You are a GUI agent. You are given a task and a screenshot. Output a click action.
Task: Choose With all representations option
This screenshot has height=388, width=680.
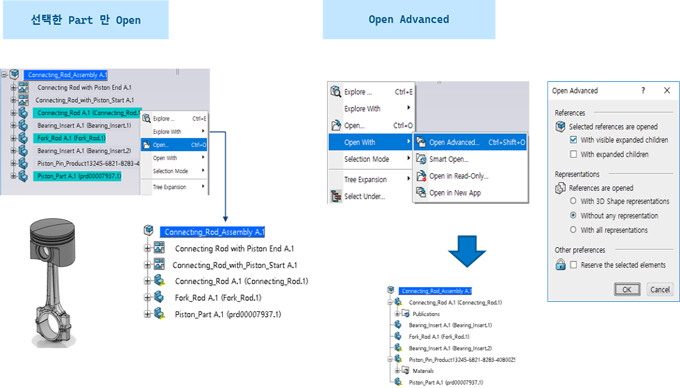pyautogui.click(x=573, y=230)
